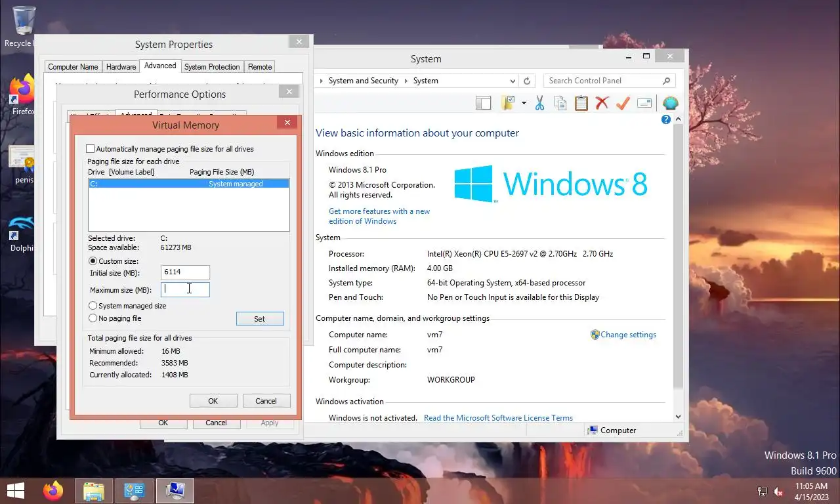
Task: Read the Microsoft Software License Terms link
Action: pos(498,418)
